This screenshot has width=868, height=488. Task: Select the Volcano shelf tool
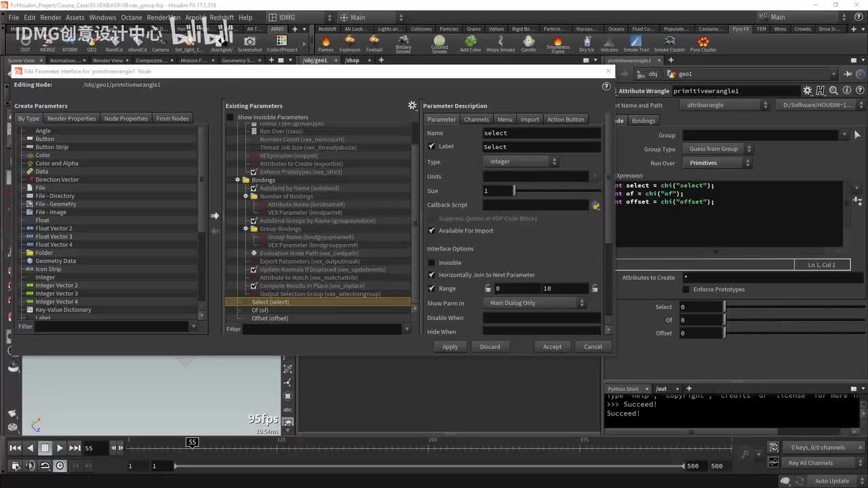[x=609, y=43]
